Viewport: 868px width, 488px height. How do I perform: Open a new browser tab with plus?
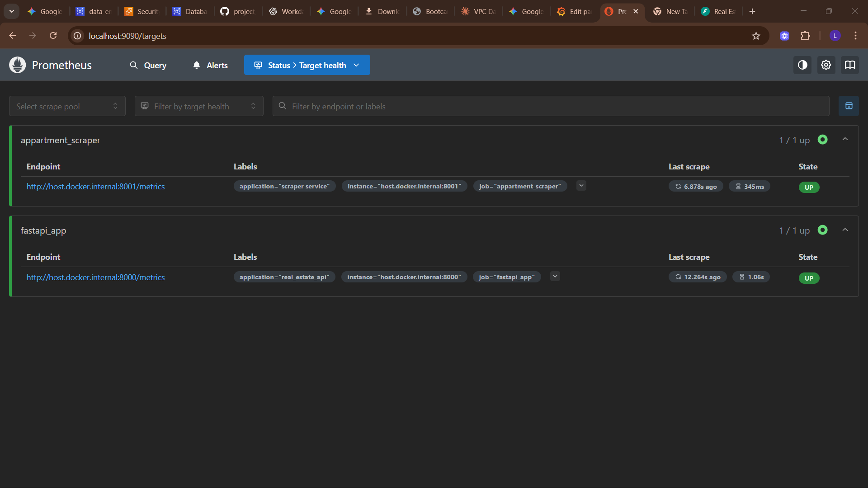click(x=752, y=11)
